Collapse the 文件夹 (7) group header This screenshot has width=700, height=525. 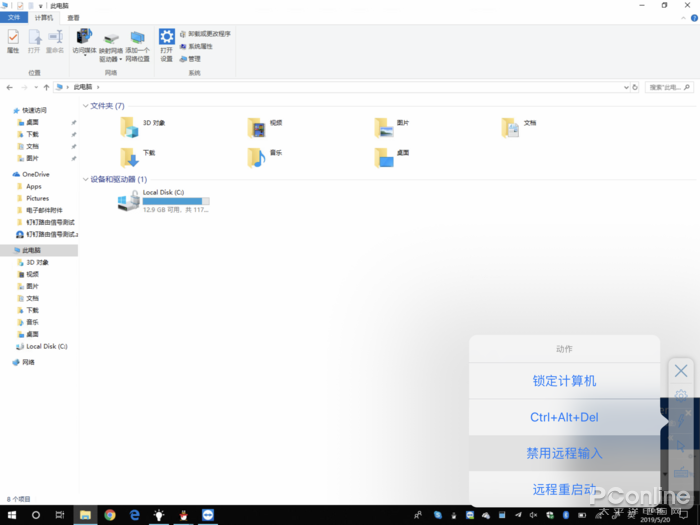click(x=85, y=105)
